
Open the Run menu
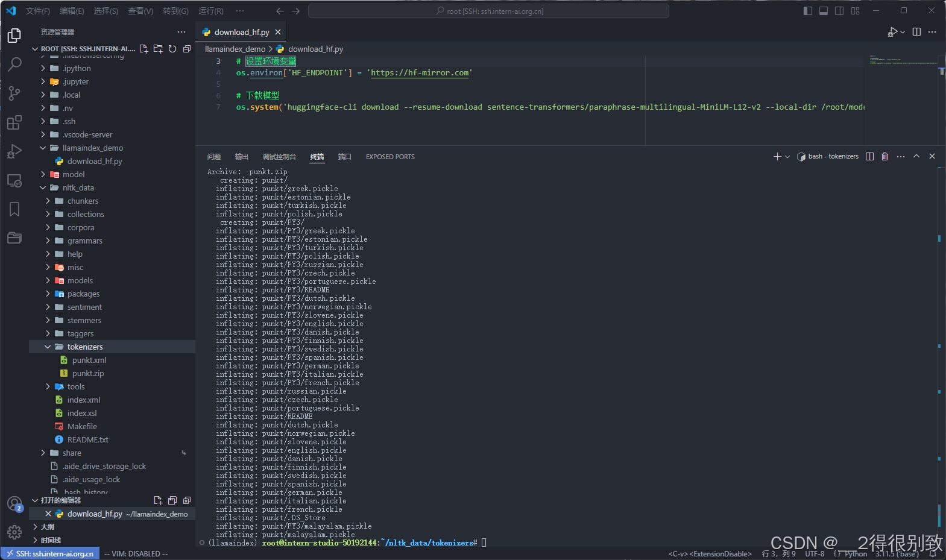(x=210, y=11)
